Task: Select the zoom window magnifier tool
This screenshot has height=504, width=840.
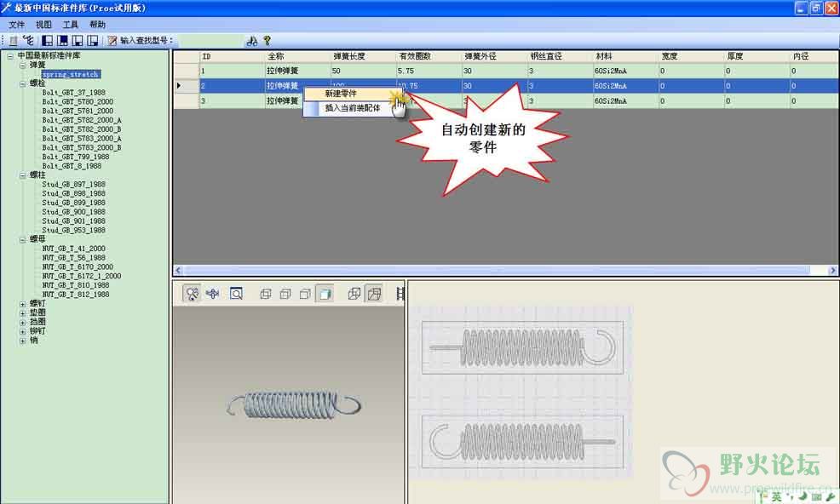Action: pos(236,294)
